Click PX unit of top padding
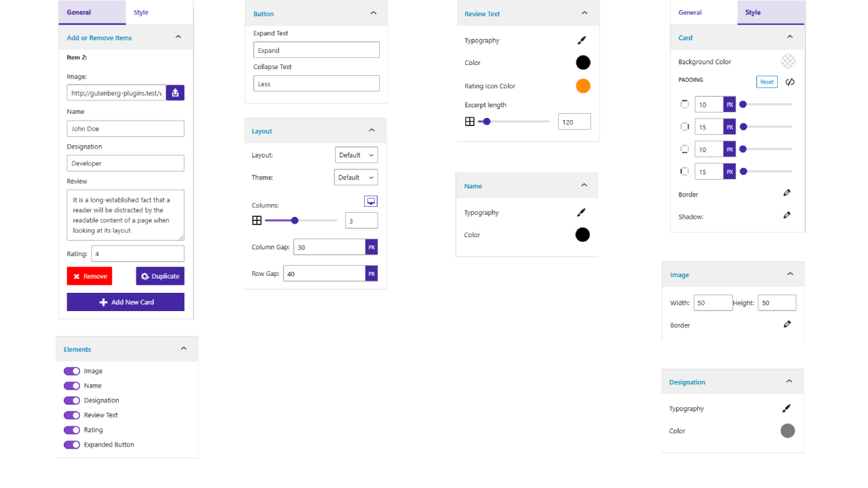Screen dimensions: 868x488 [x=730, y=104]
